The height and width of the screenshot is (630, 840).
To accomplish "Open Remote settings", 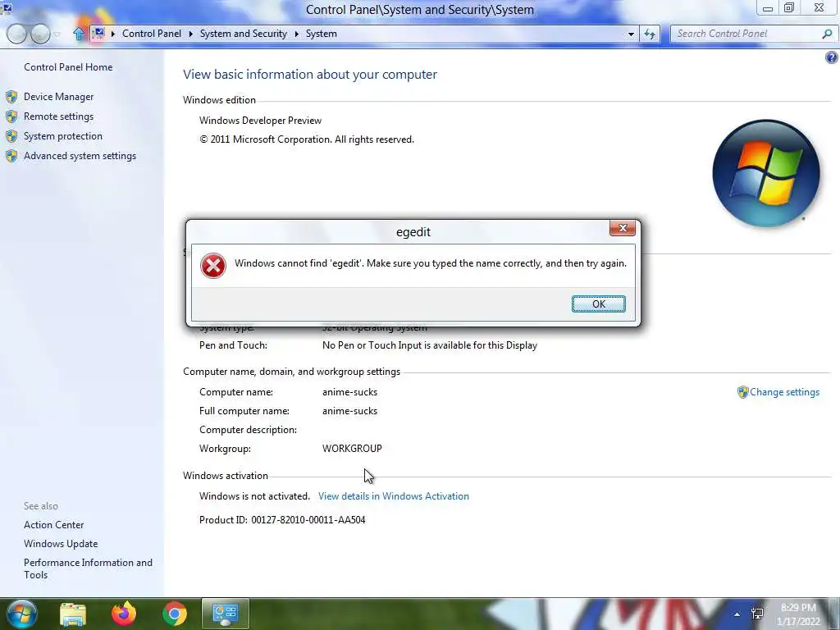I will click(58, 116).
